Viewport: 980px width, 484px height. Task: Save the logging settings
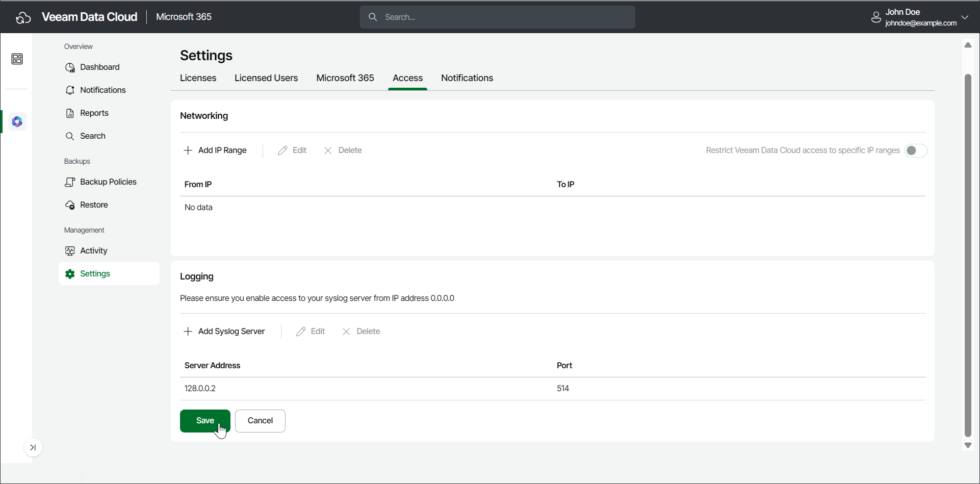[x=205, y=421]
